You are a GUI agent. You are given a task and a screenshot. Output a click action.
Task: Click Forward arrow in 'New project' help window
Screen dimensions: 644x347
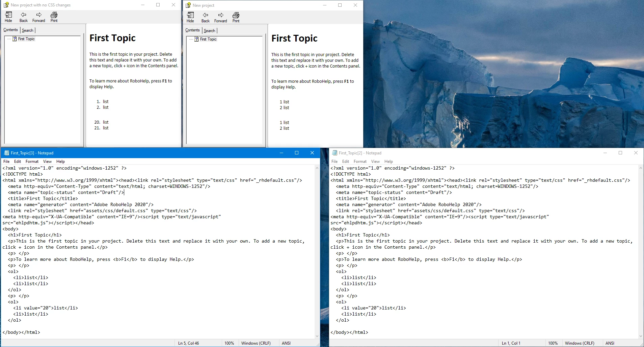(221, 15)
